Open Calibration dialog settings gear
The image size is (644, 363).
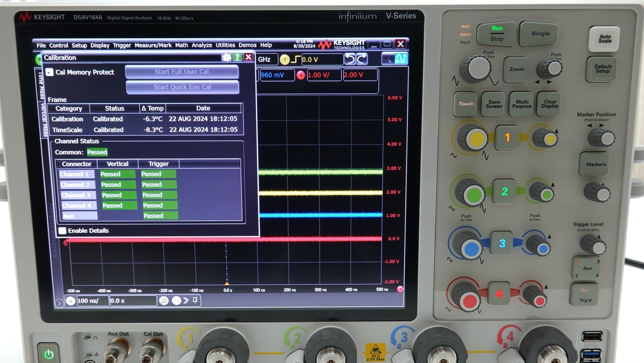227,57
